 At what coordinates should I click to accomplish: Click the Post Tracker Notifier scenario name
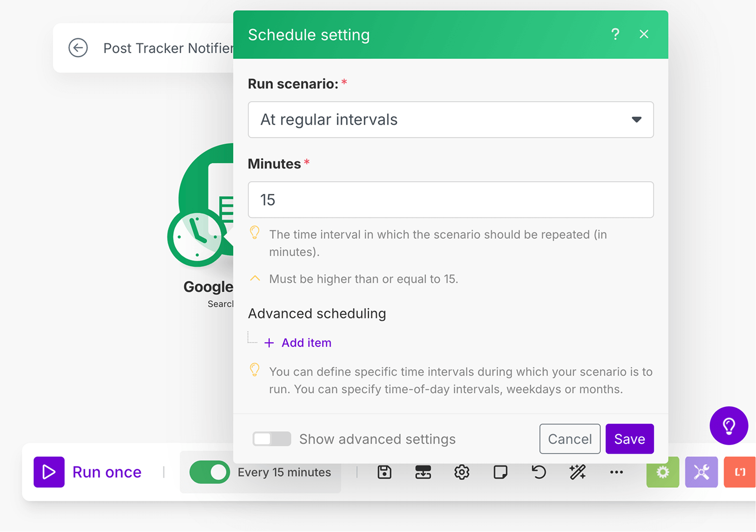tap(168, 48)
